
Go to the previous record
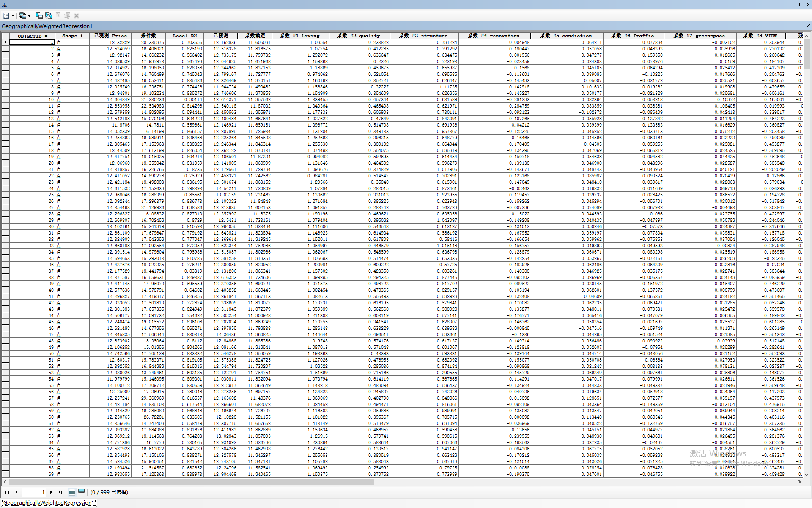(16, 492)
